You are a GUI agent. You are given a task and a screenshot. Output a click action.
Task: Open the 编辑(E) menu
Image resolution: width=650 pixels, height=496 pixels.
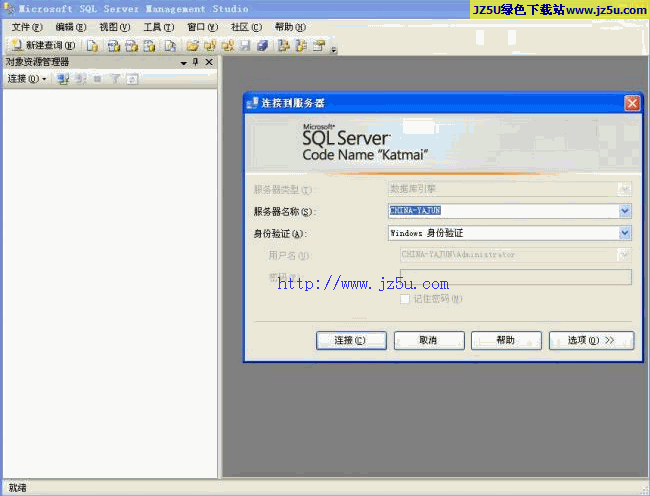(x=71, y=27)
